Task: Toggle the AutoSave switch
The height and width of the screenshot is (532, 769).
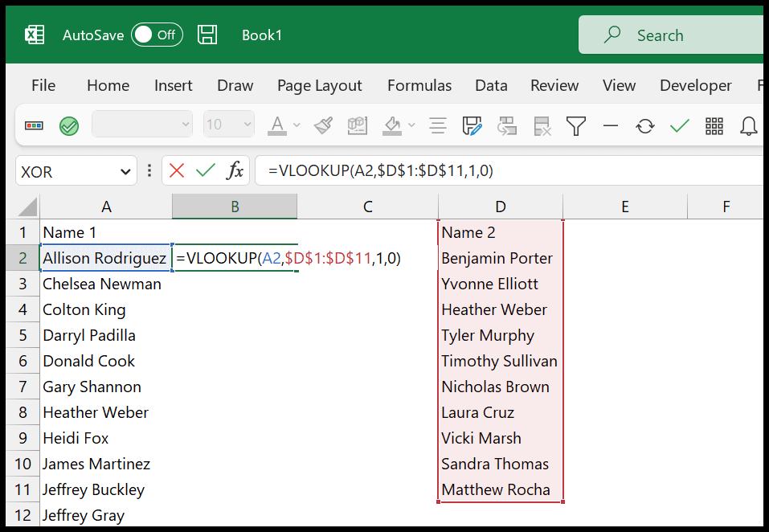Action: pos(157,35)
